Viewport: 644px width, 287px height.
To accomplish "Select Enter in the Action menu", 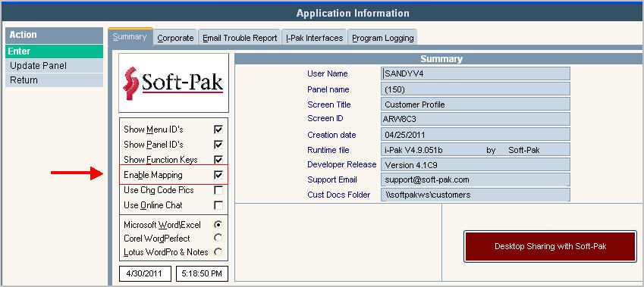I will pyautogui.click(x=54, y=51).
